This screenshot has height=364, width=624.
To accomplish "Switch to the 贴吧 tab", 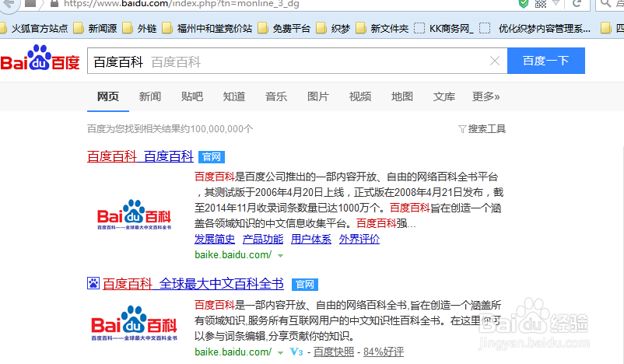I will 192,96.
